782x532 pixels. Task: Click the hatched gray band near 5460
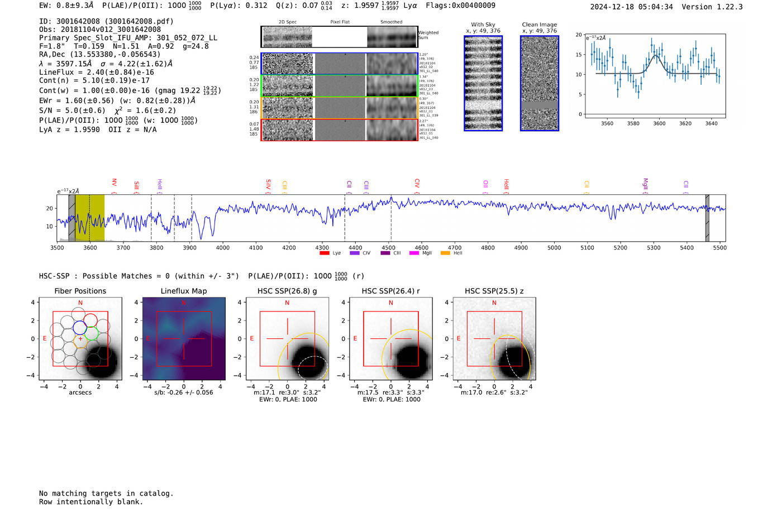707,218
